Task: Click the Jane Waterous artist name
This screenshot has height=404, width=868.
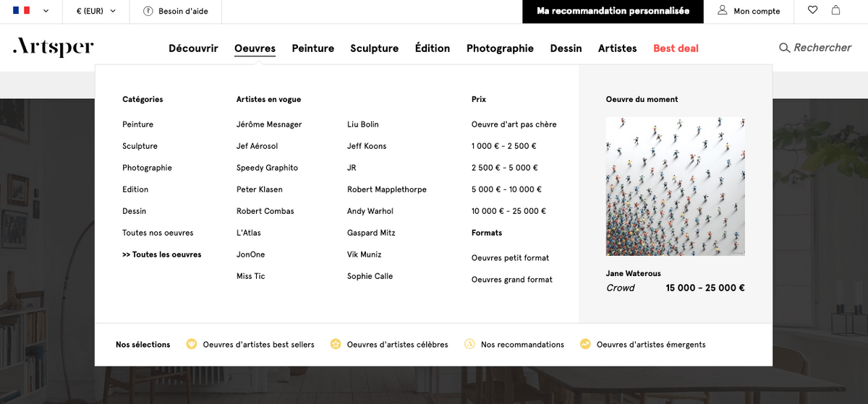Action: [634, 273]
